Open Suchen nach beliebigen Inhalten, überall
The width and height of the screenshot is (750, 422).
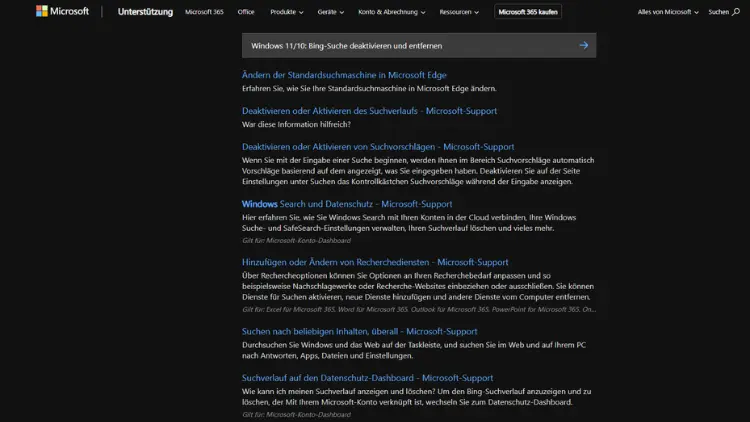pos(359,331)
